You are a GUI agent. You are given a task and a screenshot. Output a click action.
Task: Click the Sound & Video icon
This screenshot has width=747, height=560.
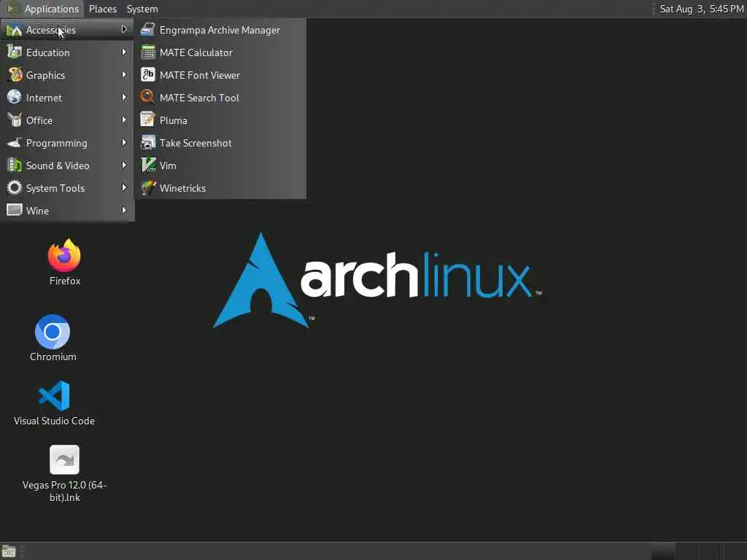click(15, 166)
